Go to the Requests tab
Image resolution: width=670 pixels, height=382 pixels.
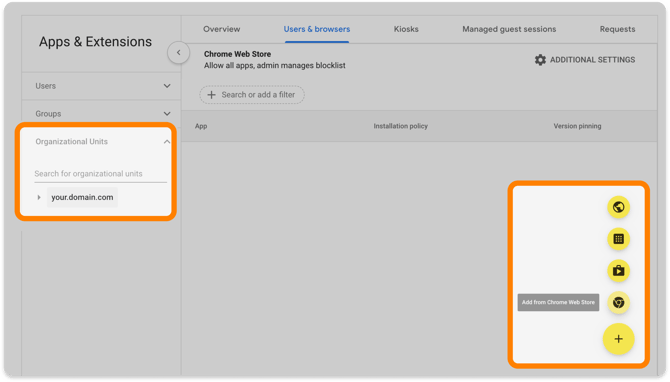tap(617, 29)
